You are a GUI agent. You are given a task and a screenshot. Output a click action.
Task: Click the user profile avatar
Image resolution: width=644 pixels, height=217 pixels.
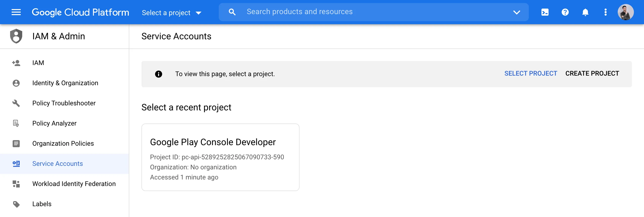tap(625, 12)
